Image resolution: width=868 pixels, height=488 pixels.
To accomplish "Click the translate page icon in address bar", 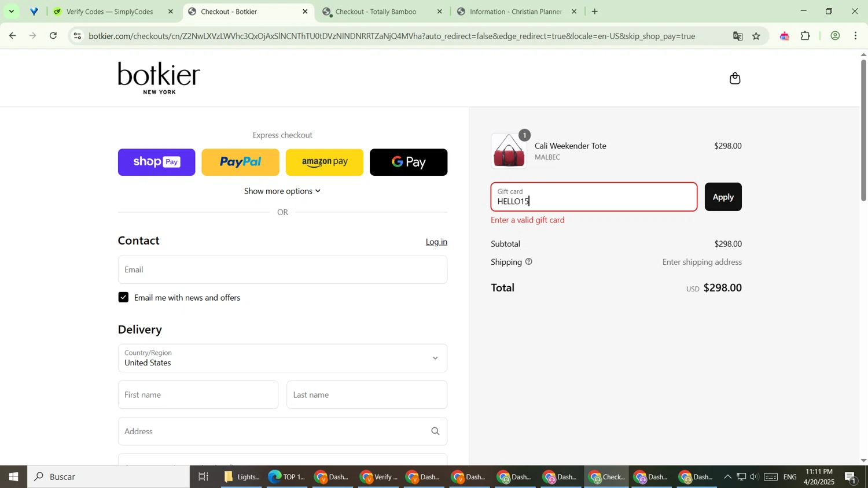I will [737, 36].
